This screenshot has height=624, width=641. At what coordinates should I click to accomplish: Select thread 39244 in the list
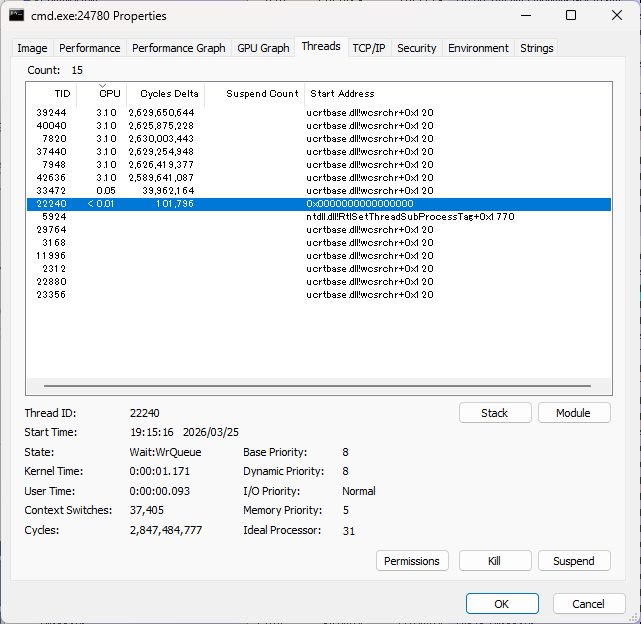pos(319,112)
